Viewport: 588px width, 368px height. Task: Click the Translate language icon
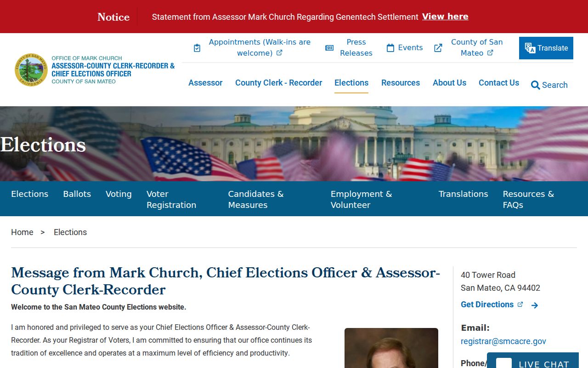coord(530,48)
